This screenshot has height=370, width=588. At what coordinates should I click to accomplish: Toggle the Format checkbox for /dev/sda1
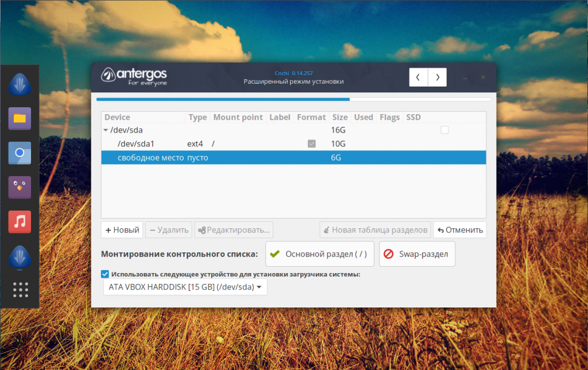(312, 144)
